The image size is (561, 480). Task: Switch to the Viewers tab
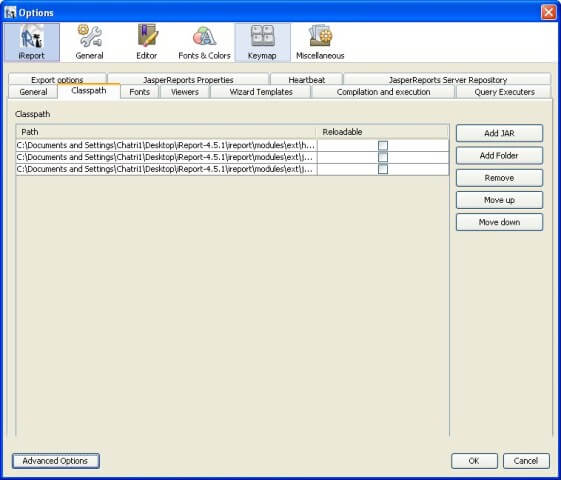(185, 92)
